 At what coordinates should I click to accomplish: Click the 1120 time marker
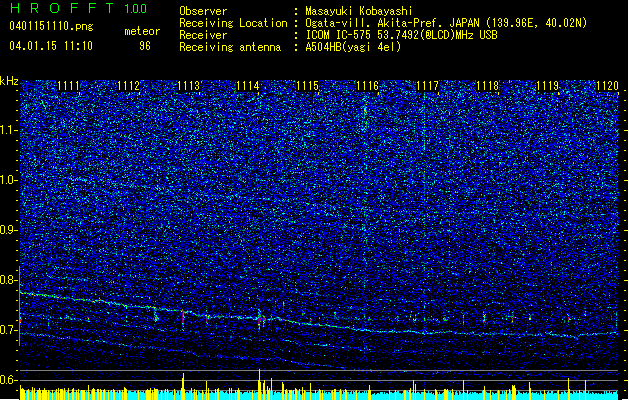607,85
